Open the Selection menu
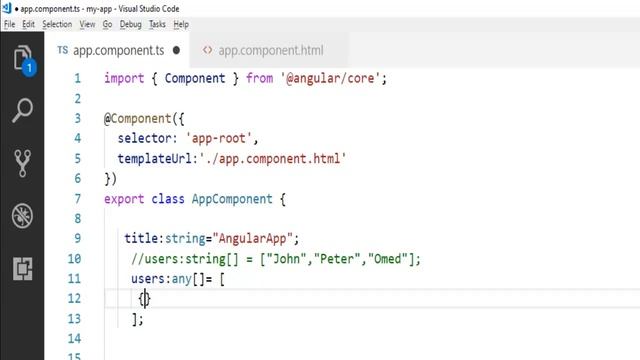This screenshot has height=360, width=640. [57, 24]
